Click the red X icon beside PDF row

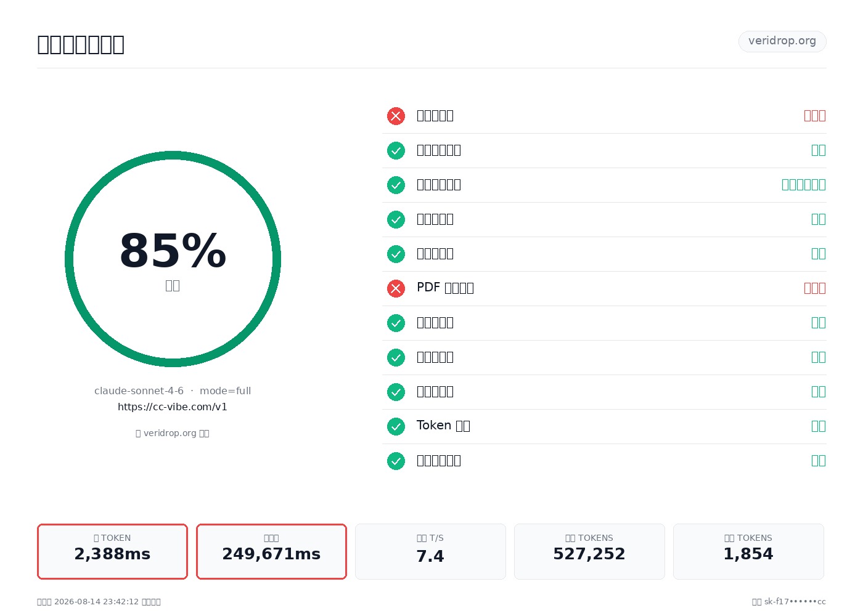coord(396,288)
